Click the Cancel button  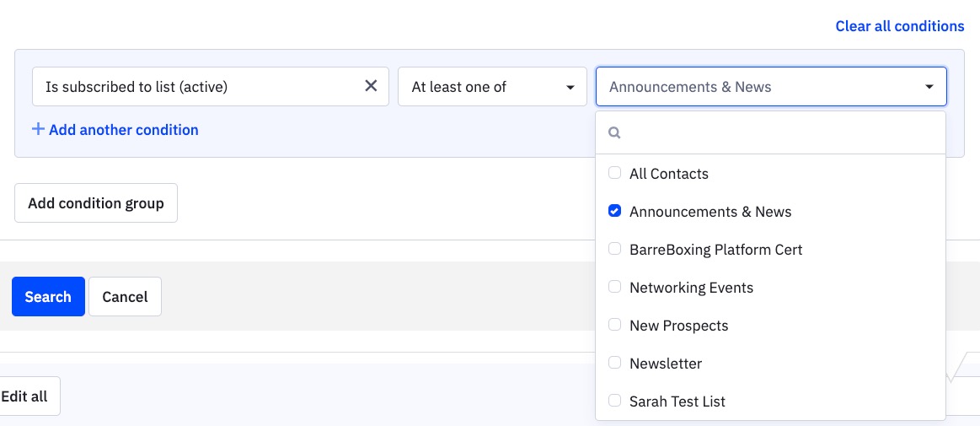(125, 296)
